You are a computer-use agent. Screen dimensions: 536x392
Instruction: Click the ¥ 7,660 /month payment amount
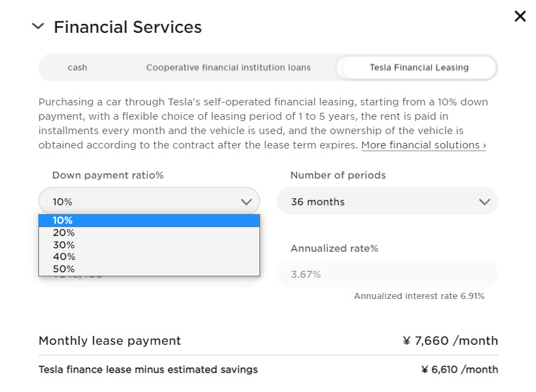click(450, 341)
